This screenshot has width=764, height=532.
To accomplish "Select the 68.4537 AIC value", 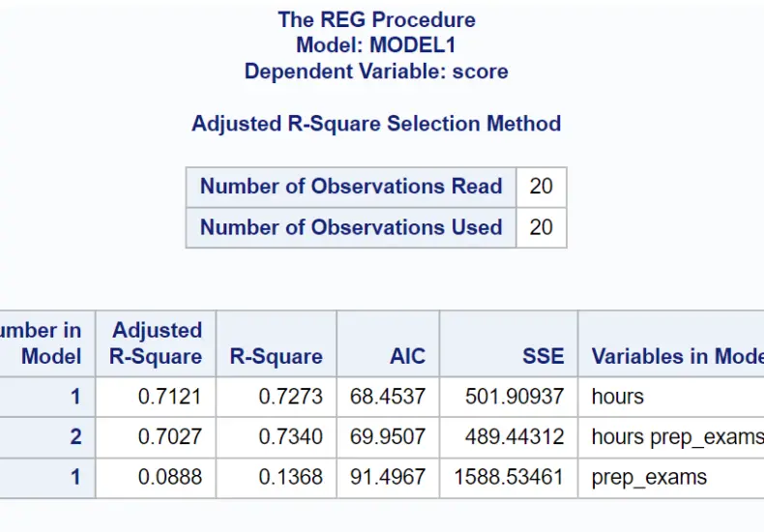I will coord(388,397).
